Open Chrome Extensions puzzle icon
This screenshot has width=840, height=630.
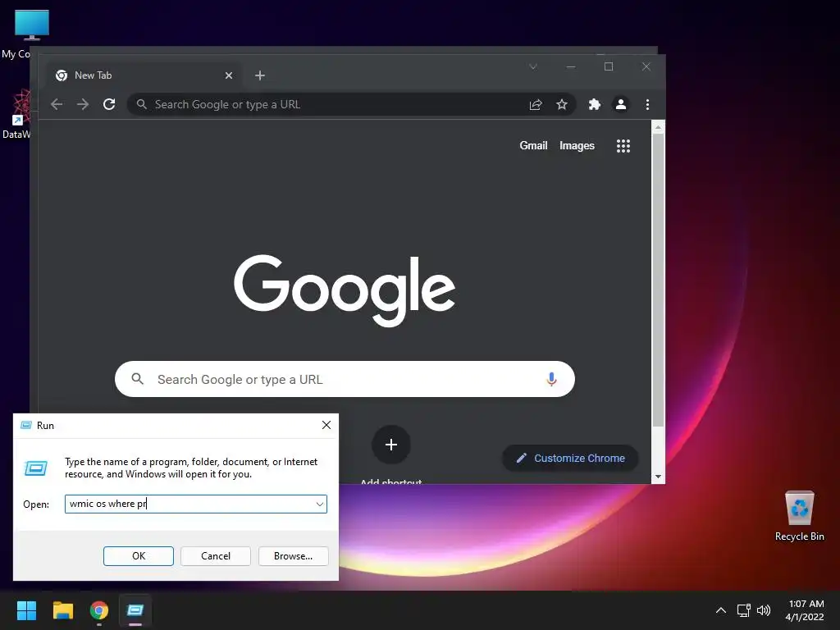point(594,104)
